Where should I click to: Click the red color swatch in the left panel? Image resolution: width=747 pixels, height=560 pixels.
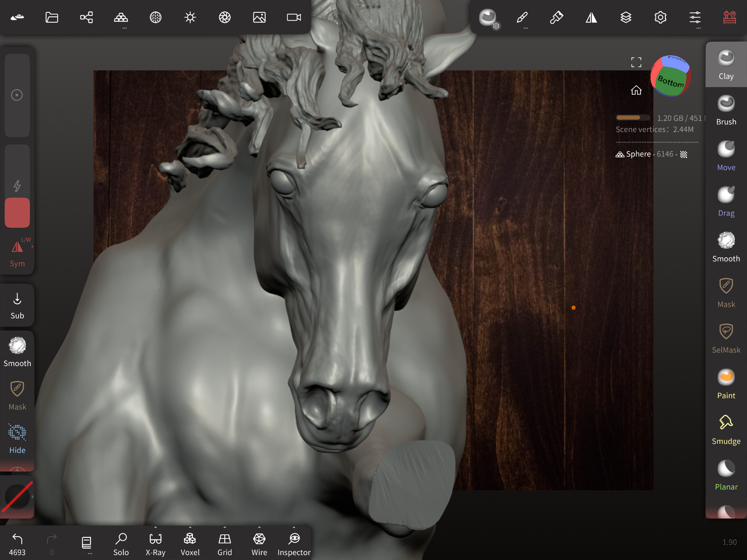[17, 212]
